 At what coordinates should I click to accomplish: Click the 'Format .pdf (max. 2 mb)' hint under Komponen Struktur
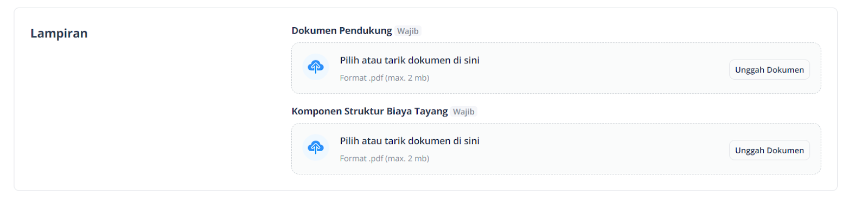(x=385, y=159)
